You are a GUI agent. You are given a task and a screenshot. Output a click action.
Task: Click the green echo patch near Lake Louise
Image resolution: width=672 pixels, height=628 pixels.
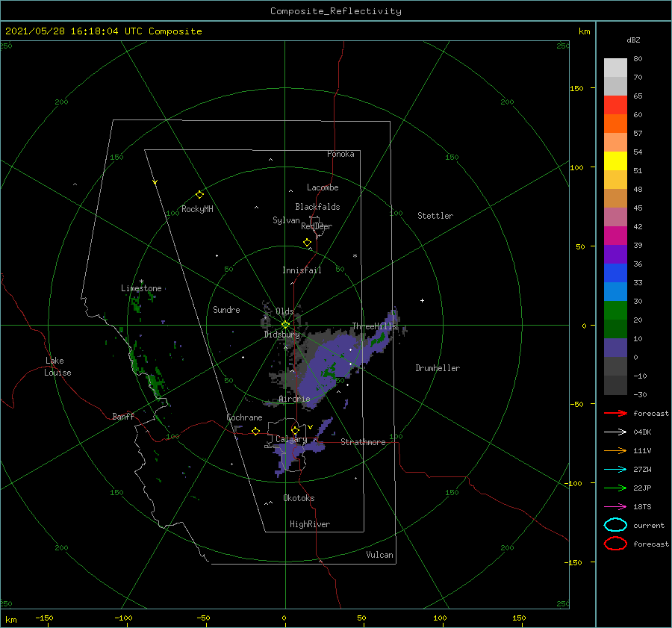[x=155, y=382]
